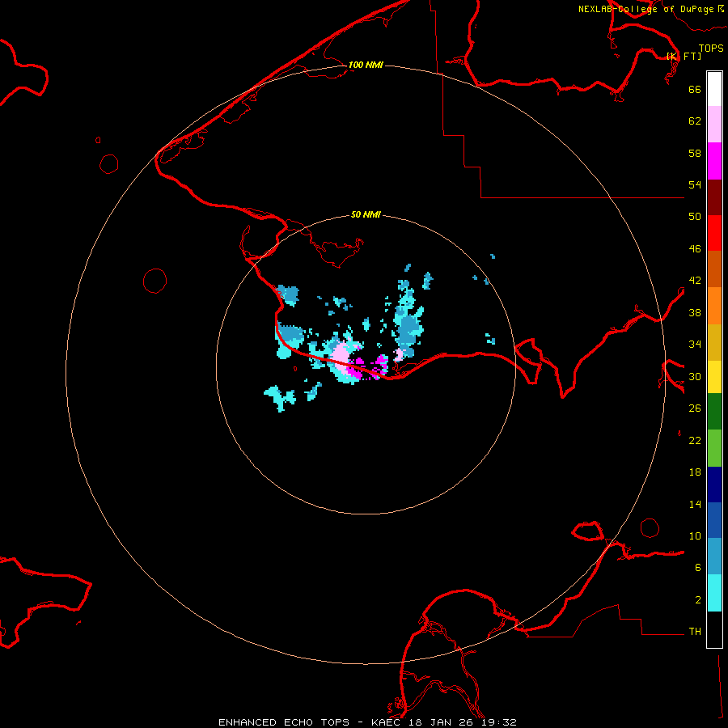Image resolution: width=728 pixels, height=728 pixels.
Task: Select the bright orange legend swatch
Action: 714,306
